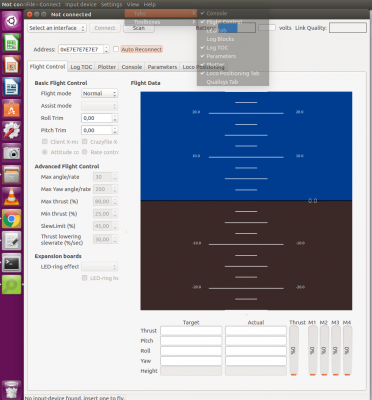Open the Assist mode dropdown

(x=100, y=106)
